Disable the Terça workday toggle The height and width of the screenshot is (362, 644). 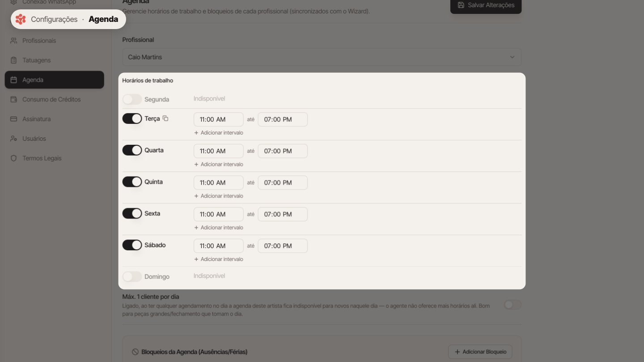[x=132, y=118]
